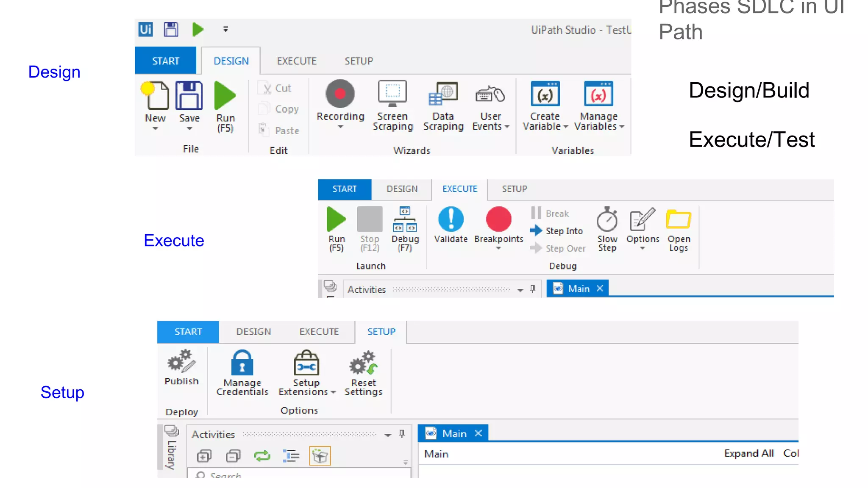The height and width of the screenshot is (488, 868).
Task: Expand the Recording dropdown arrow
Action: click(x=340, y=127)
